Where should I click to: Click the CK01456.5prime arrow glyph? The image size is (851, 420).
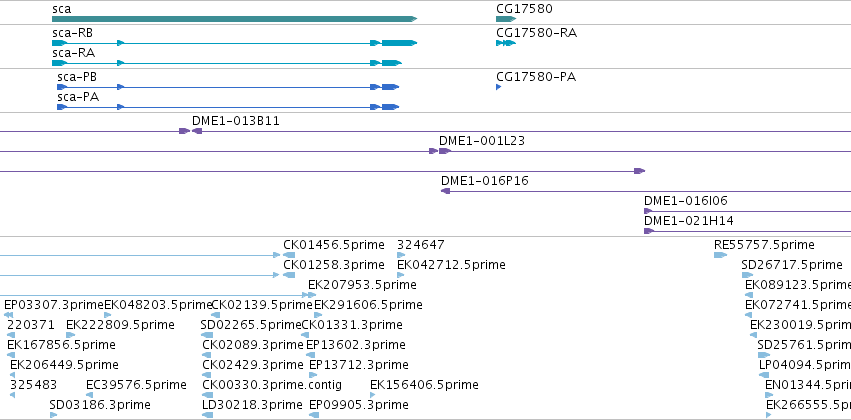point(289,255)
